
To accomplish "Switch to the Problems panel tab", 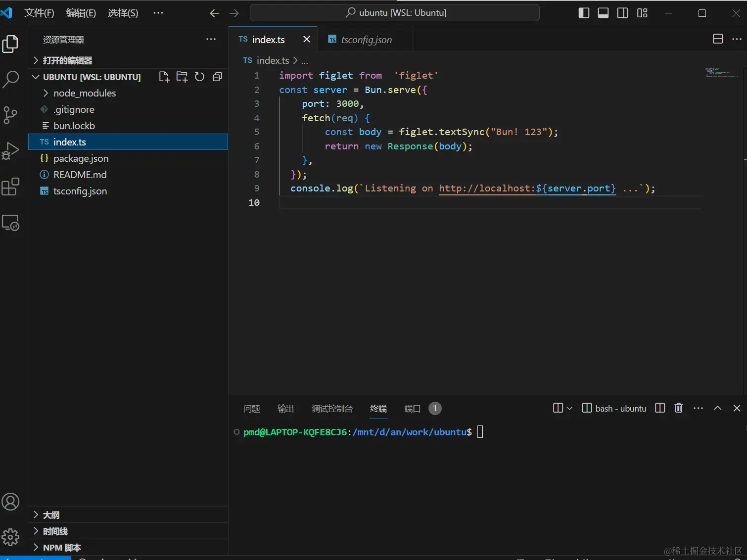I will tap(251, 409).
